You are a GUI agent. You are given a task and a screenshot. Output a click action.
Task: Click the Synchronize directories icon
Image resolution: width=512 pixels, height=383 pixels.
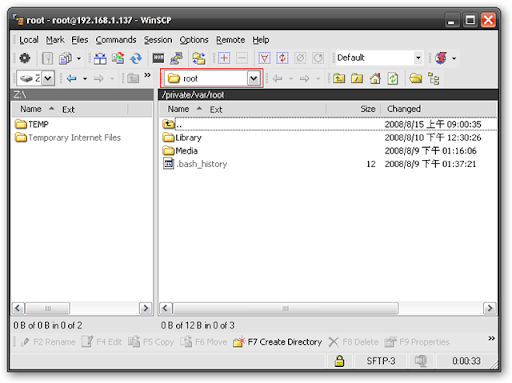(x=118, y=58)
